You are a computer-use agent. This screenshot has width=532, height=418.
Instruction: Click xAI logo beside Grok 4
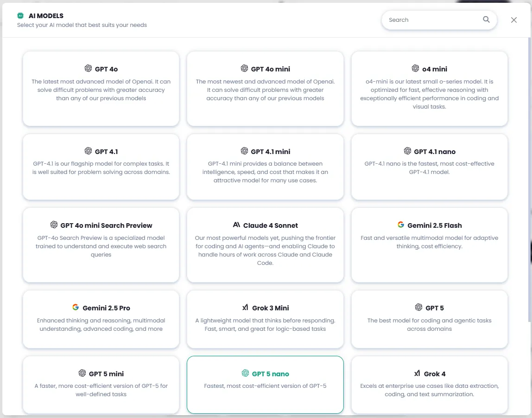(417, 373)
